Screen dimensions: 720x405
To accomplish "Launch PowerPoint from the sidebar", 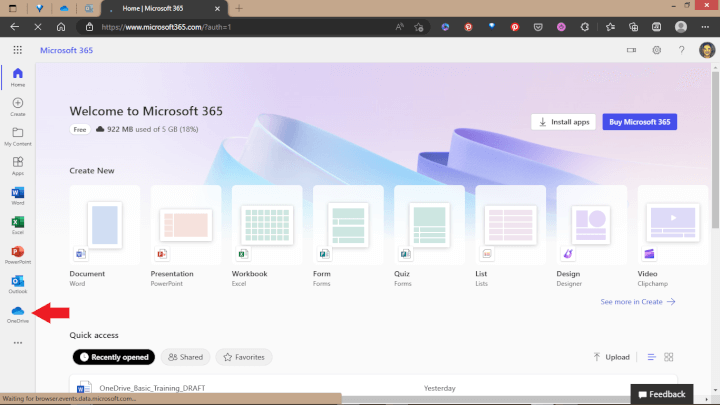I will pyautogui.click(x=17, y=255).
